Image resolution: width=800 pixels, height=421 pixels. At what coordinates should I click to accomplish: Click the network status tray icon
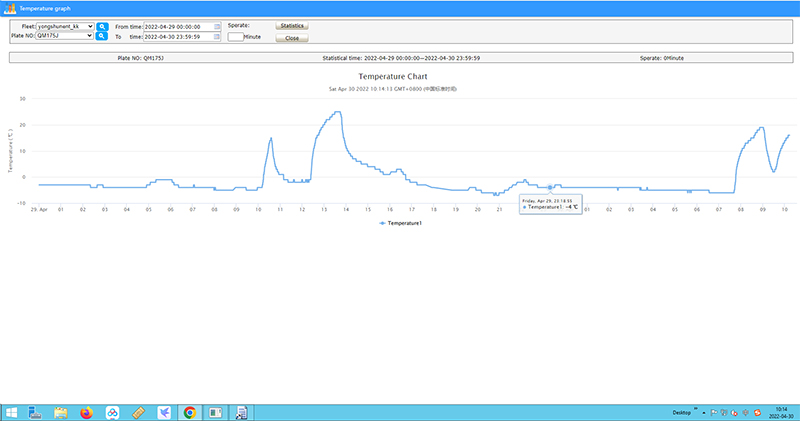pos(724,413)
